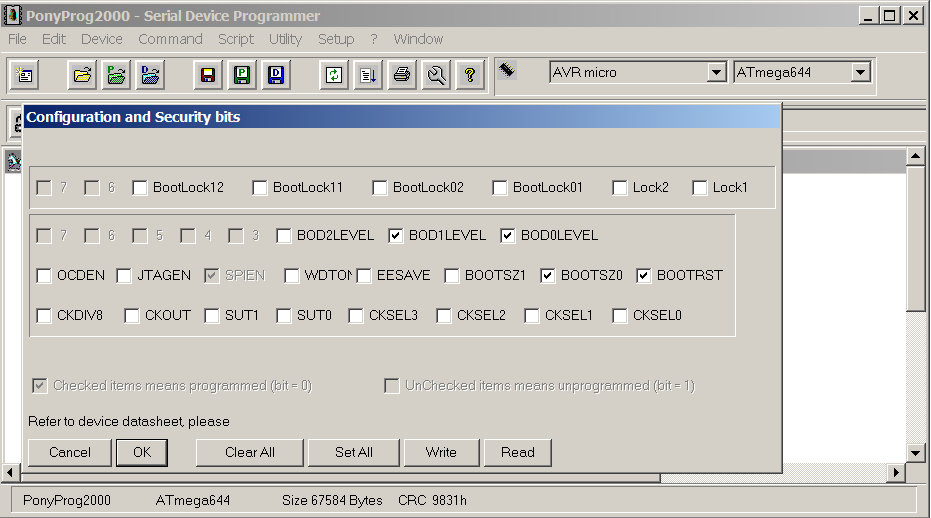Check the BOD2LEVEL fuse bit

click(x=283, y=236)
